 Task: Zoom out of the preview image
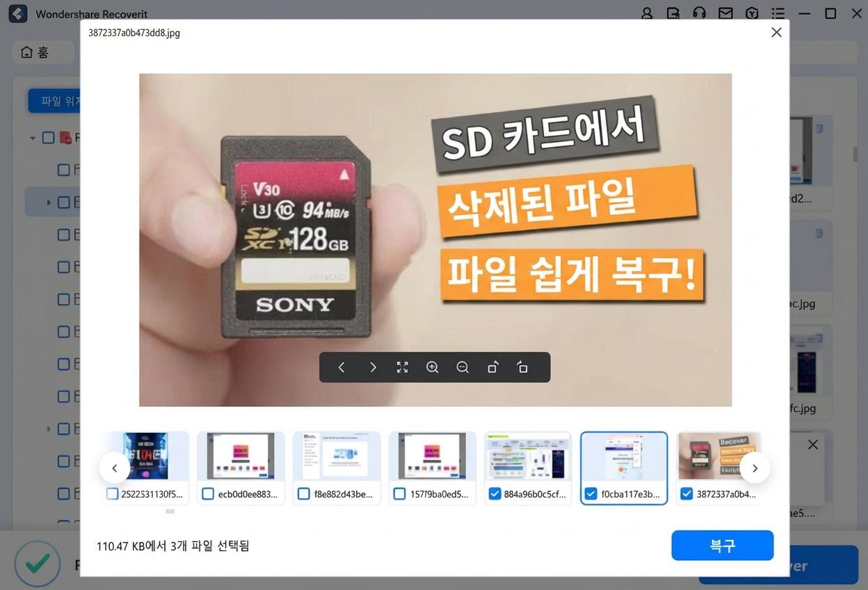(x=463, y=367)
